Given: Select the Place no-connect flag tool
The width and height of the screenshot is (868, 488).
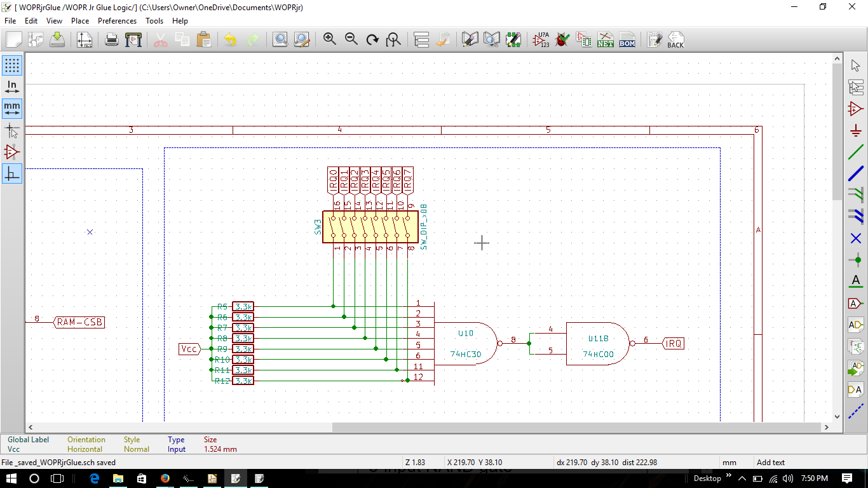Looking at the screenshot, I should pos(856,238).
